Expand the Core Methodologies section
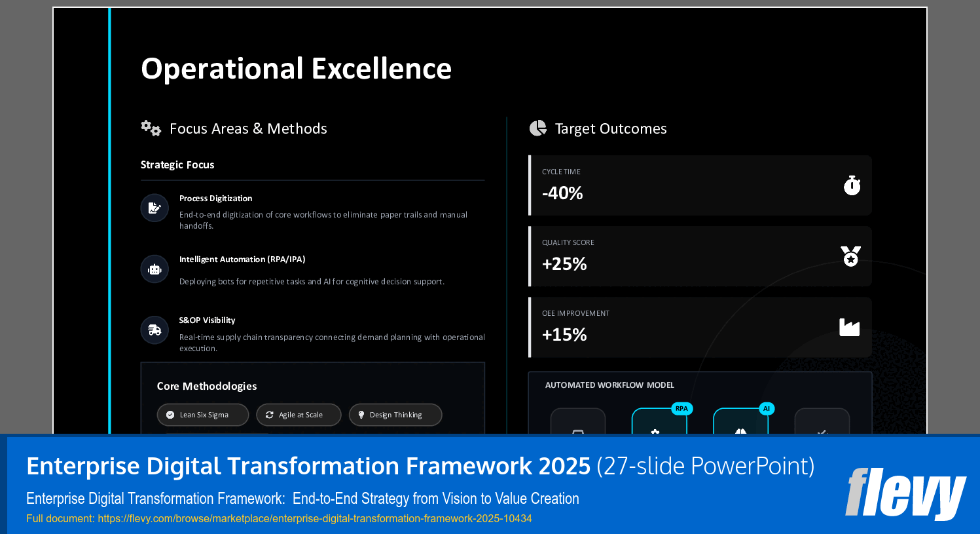Image resolution: width=980 pixels, height=534 pixels. pos(206,386)
